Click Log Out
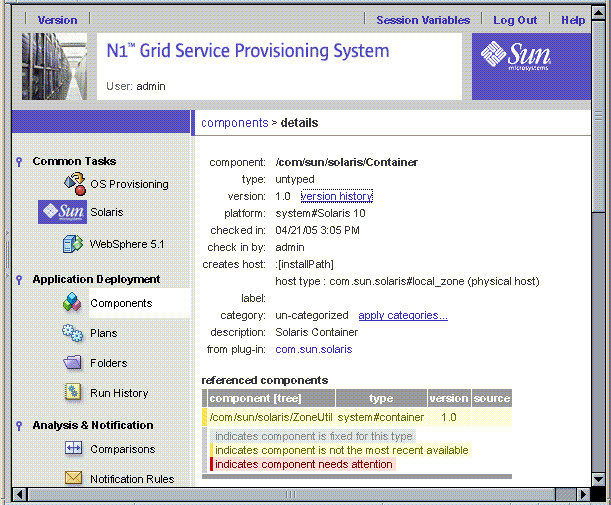 point(515,20)
